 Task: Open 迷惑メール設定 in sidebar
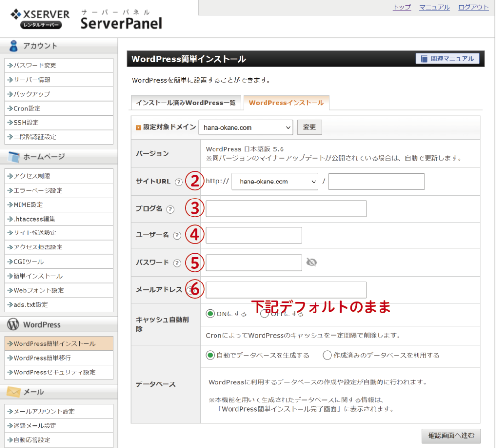(x=59, y=426)
